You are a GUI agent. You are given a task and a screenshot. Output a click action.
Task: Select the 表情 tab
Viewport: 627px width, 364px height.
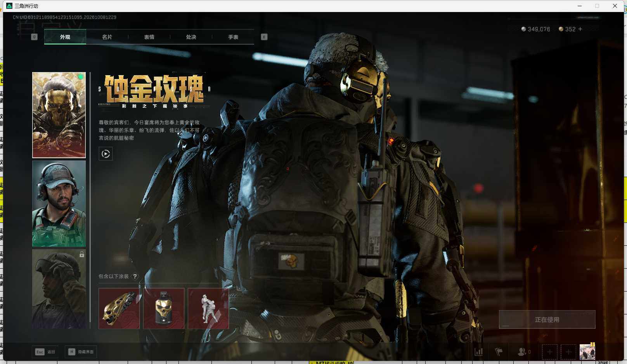coord(149,37)
